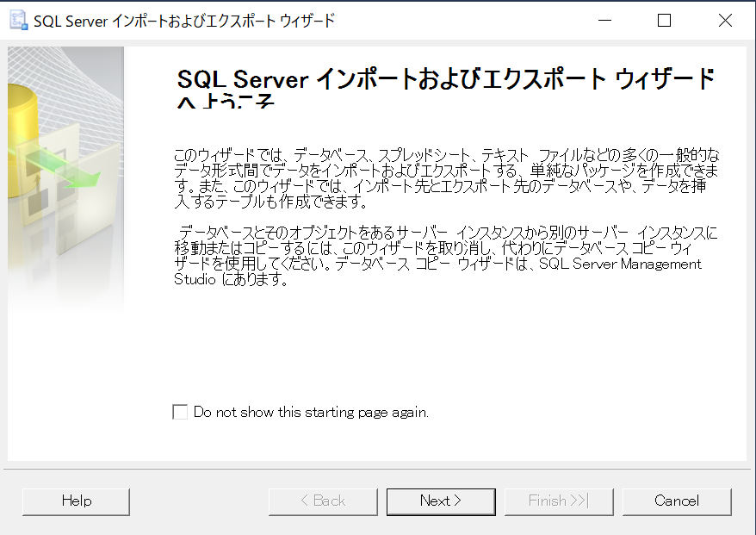
Task: Cancel the import and export wizard
Action: 677,501
